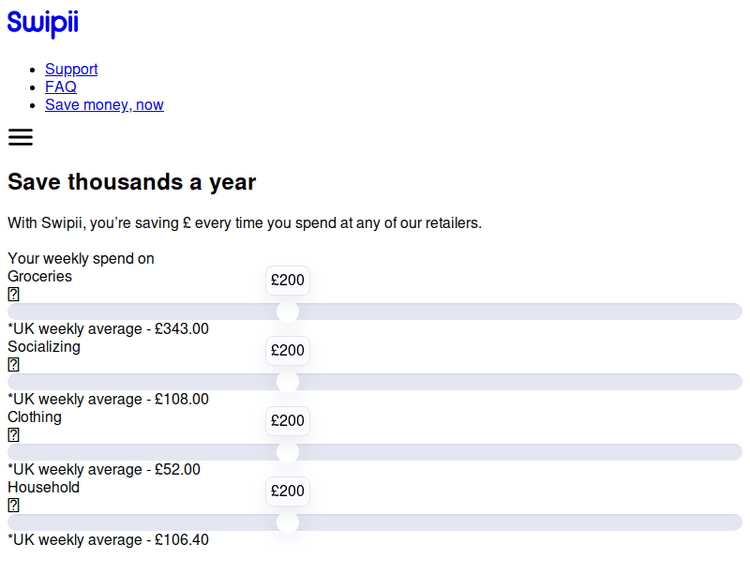This screenshot has width=750, height=563.
Task: Click the Groceries £200 value bubble
Action: point(287,280)
